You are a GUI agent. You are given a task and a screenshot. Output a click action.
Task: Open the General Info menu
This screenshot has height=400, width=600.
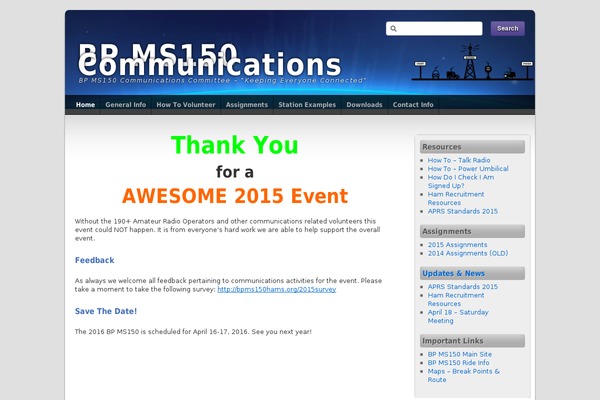[x=126, y=104]
